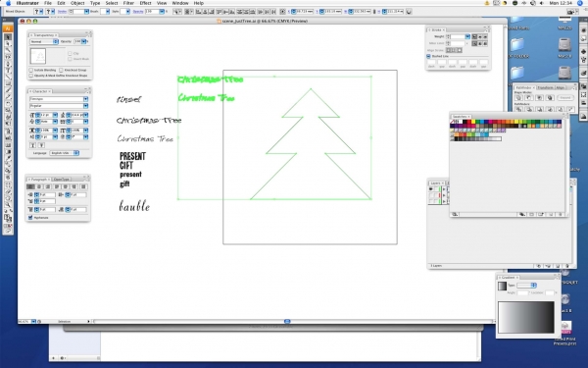588x368 pixels.
Task: Switch to the Transform tab
Action: pyautogui.click(x=545, y=87)
